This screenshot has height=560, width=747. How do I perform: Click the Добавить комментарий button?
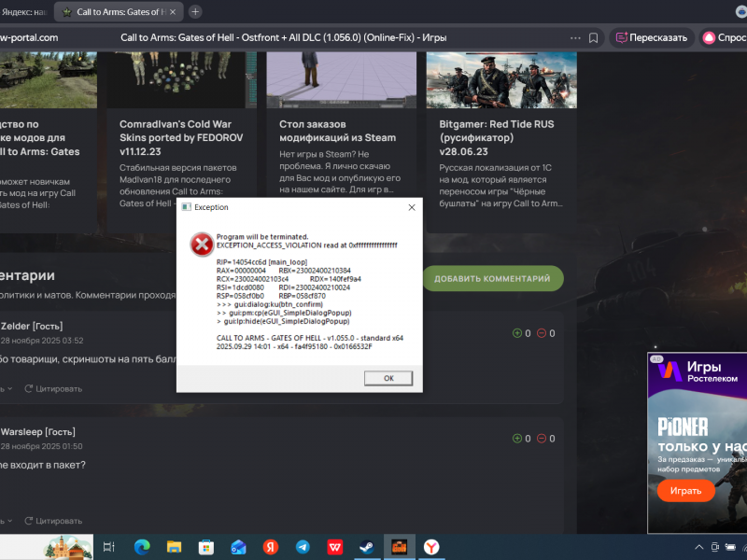[492, 278]
